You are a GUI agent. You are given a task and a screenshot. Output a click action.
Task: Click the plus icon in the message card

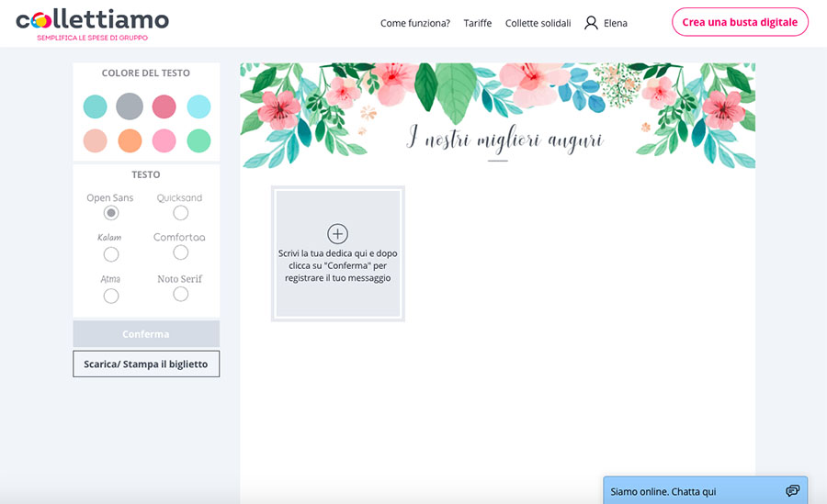(337, 233)
